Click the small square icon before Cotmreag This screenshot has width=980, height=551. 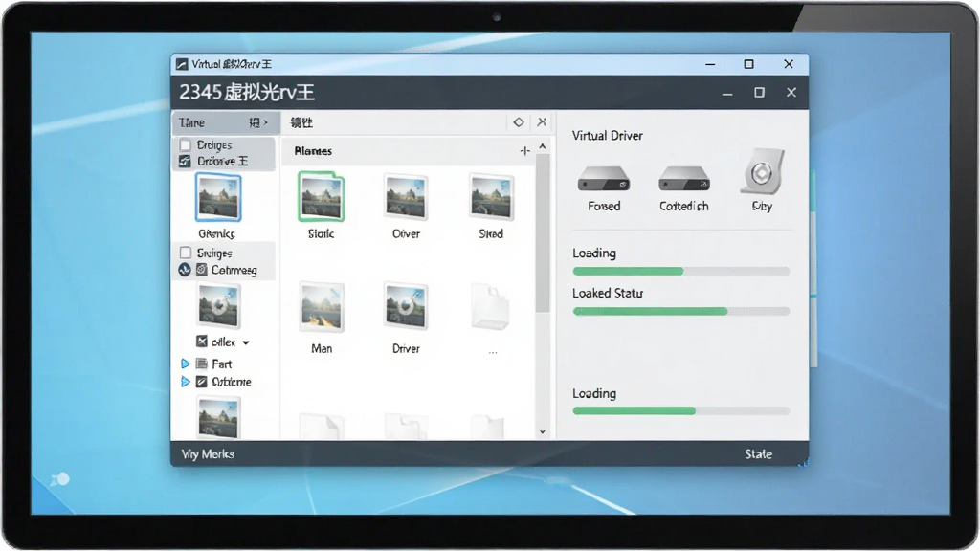[201, 270]
